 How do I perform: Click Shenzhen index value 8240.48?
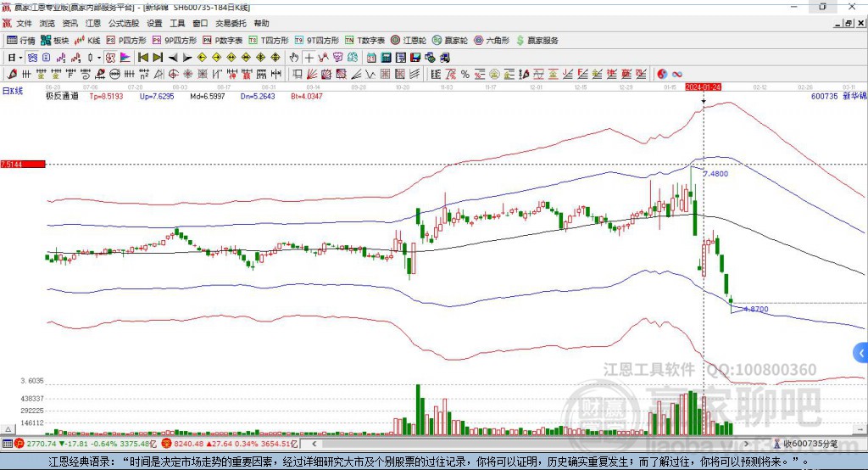click(189, 444)
